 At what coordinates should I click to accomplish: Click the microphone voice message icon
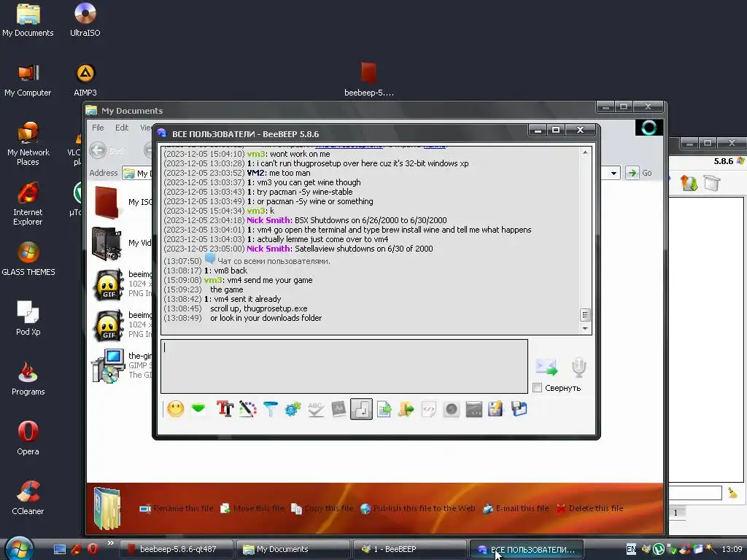(578, 367)
